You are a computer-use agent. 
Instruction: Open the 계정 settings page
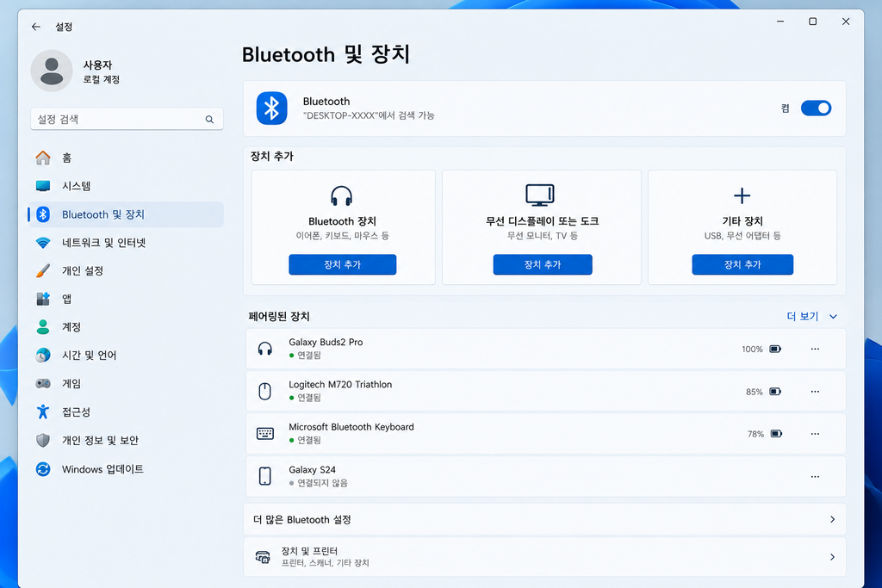tap(126, 327)
